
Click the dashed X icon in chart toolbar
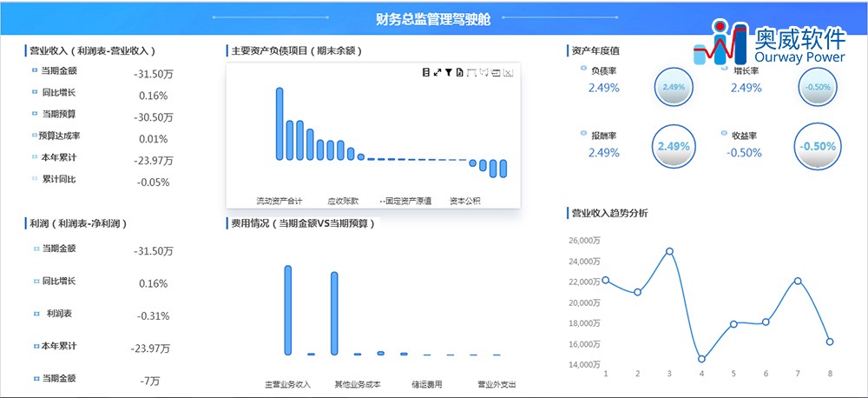[508, 73]
